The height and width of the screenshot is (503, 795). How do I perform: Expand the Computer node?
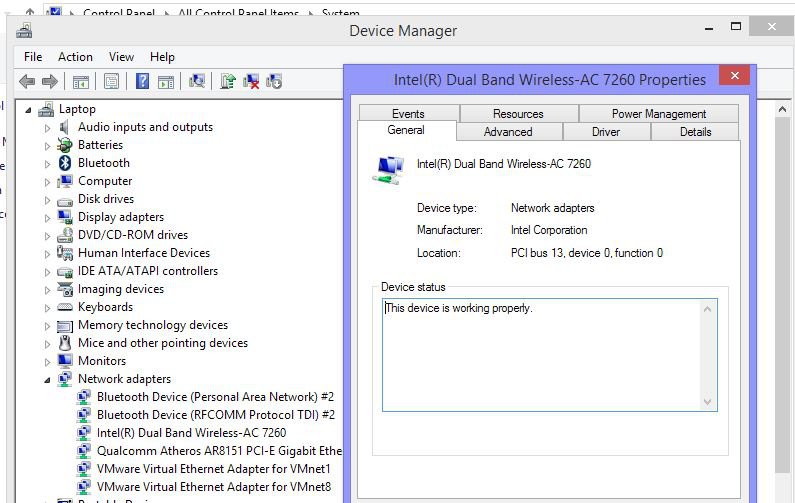coord(47,182)
